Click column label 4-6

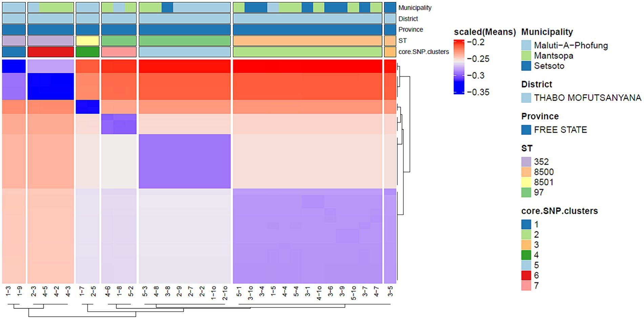(107, 291)
